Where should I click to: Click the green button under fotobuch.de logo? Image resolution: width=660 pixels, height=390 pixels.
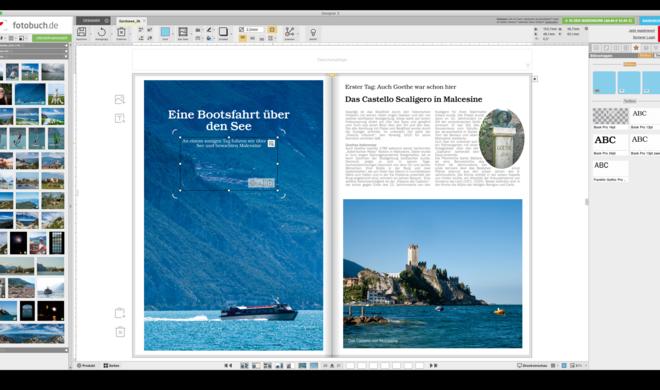tap(52, 38)
